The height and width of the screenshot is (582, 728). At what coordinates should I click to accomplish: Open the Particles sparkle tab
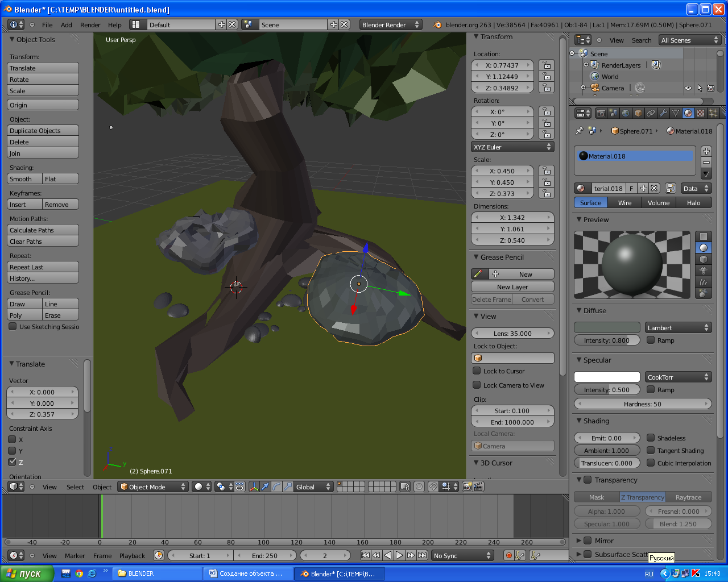point(713,113)
